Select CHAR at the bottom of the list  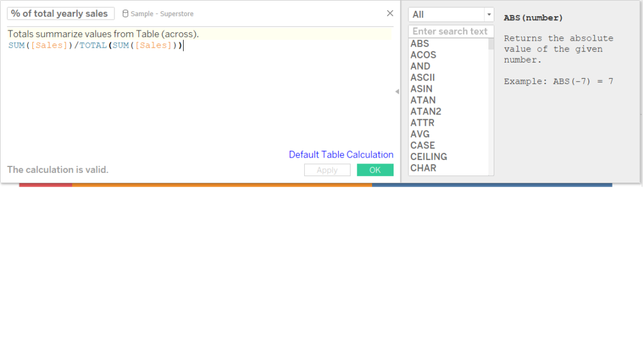[422, 168]
